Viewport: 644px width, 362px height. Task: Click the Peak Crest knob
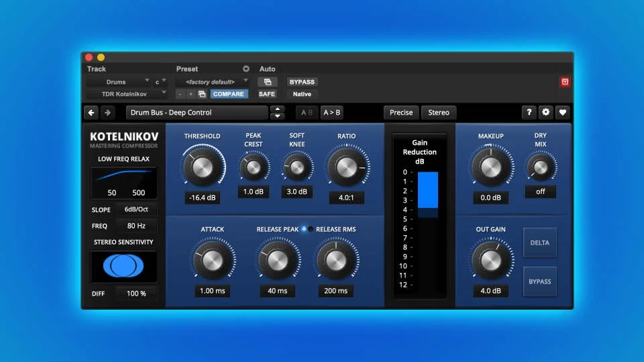point(254,167)
